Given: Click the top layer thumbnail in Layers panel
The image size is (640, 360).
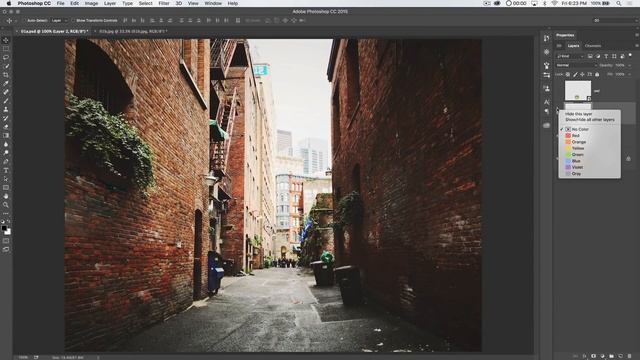Looking at the screenshot, I should pyautogui.click(x=578, y=91).
